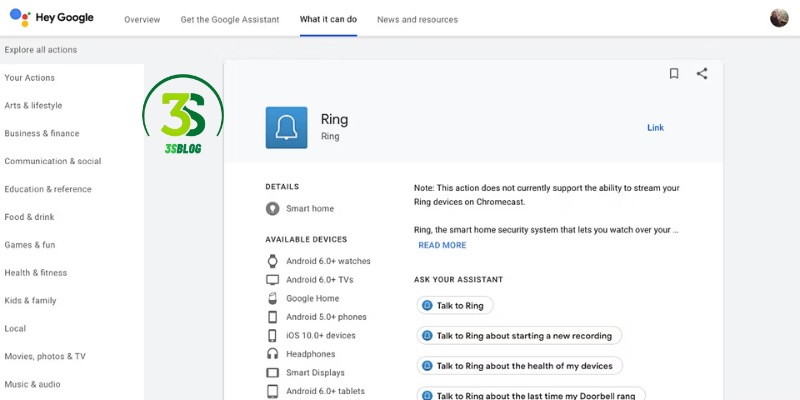Open the user profile avatar
The width and height of the screenshot is (800, 400).
coord(779,18)
